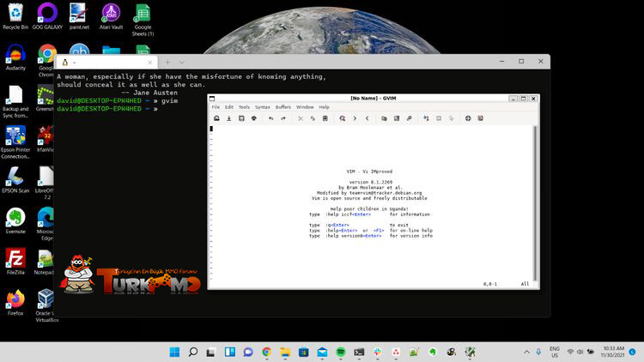Screen dimensions: 644x362
Task: Open the Syntax menu in GVIM
Action: pyautogui.click(x=263, y=107)
